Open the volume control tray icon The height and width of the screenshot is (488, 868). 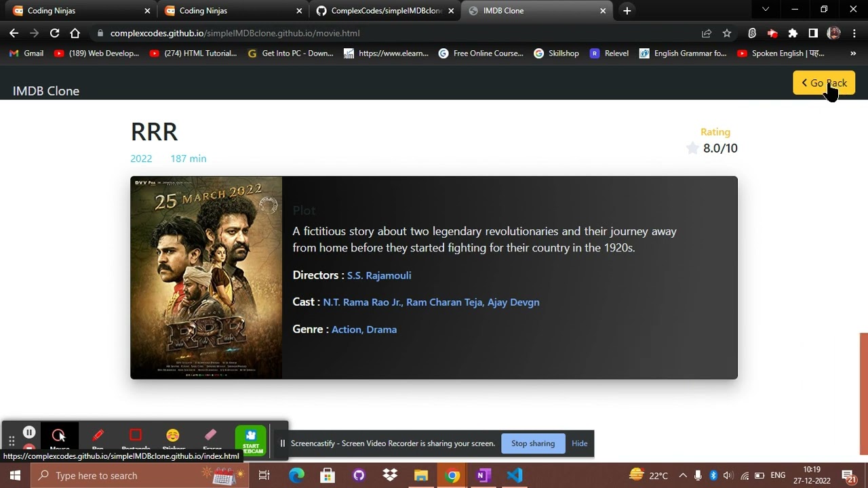(728, 476)
